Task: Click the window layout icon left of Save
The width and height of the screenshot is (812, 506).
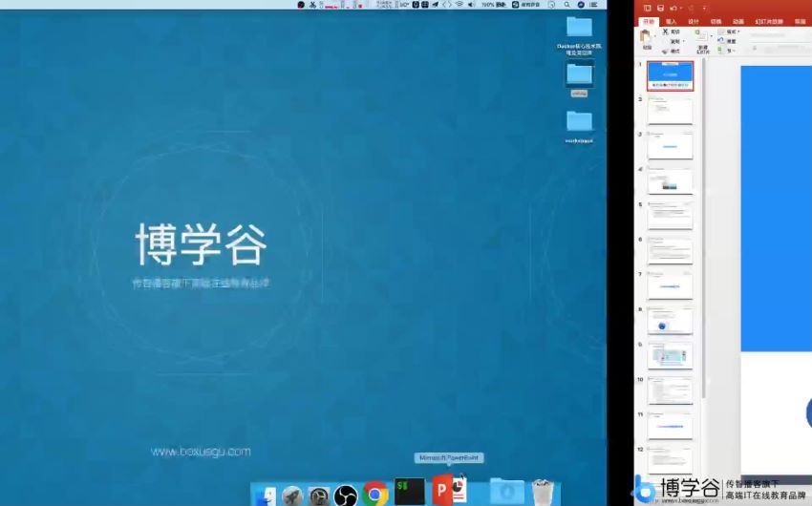Action: coord(648,9)
